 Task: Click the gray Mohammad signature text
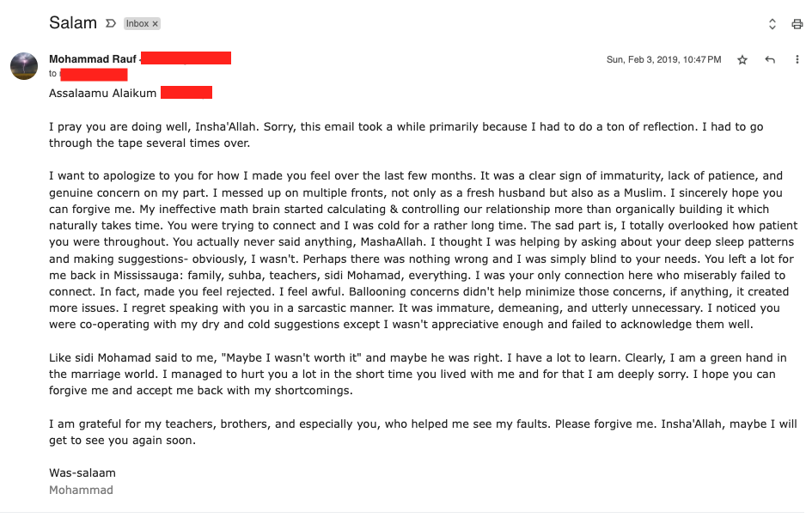pos(81,490)
